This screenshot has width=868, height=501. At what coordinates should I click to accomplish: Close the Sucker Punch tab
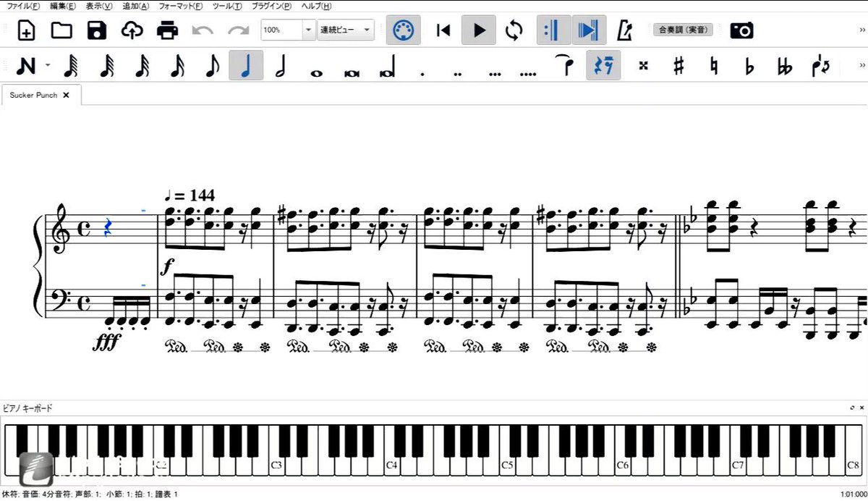point(66,95)
